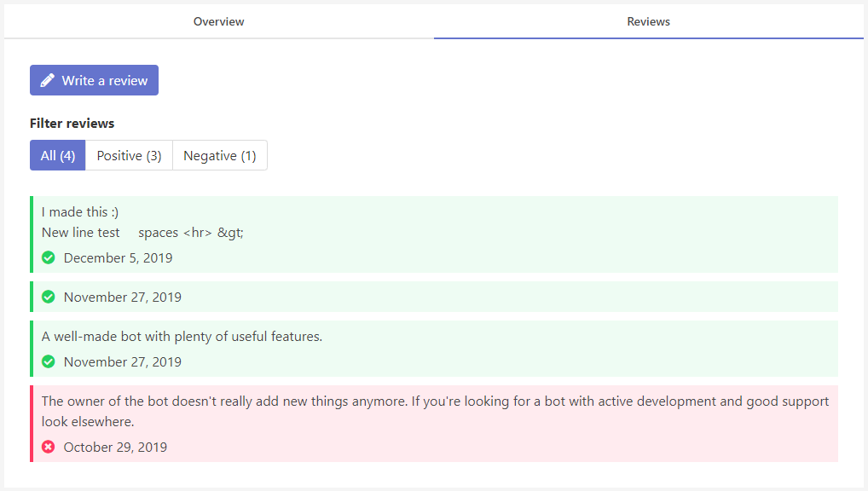
Task: Select the Reviews tab
Action: [648, 21]
